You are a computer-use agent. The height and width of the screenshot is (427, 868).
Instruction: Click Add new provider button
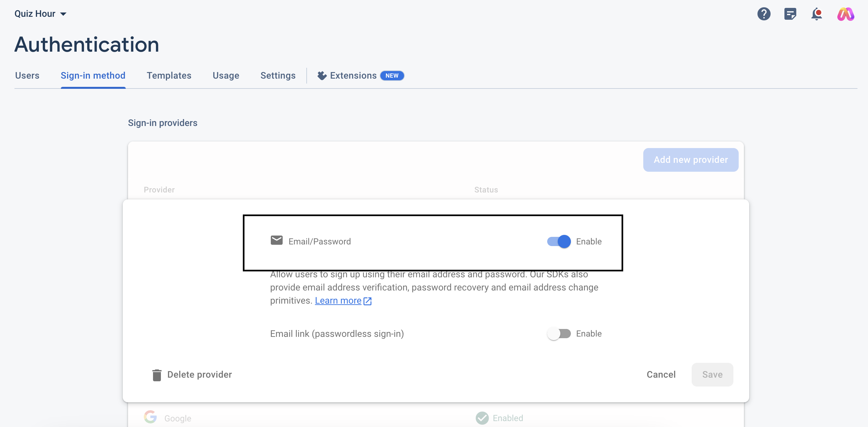tap(690, 160)
